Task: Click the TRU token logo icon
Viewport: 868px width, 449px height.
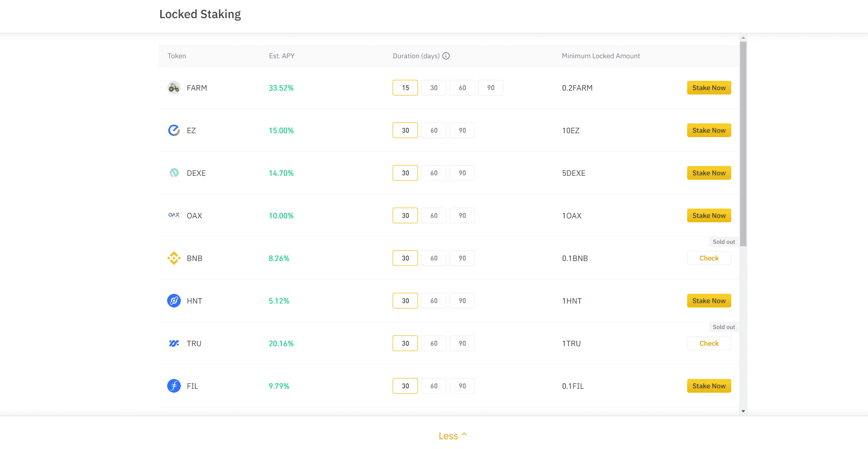Action: [x=174, y=343]
